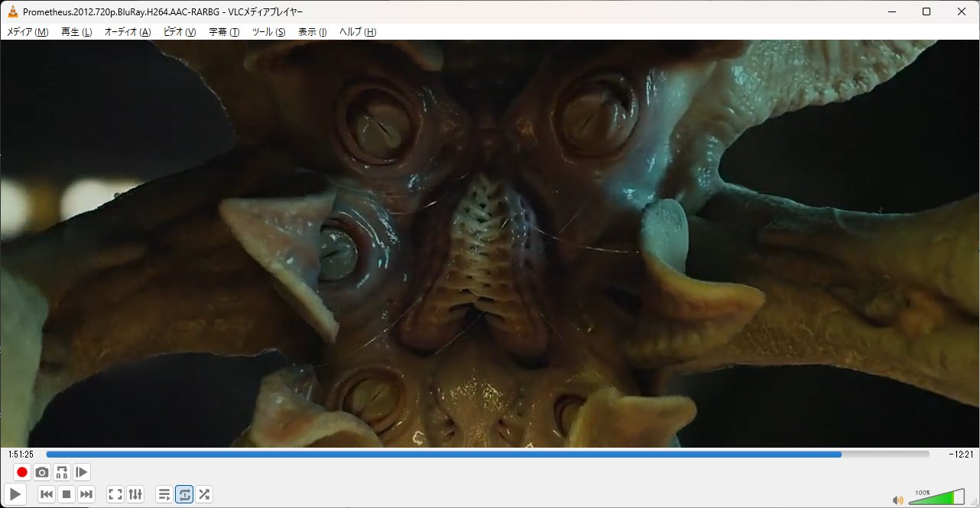Take a snapshot with the camera icon
Screen dimensions: 980x508
42,472
